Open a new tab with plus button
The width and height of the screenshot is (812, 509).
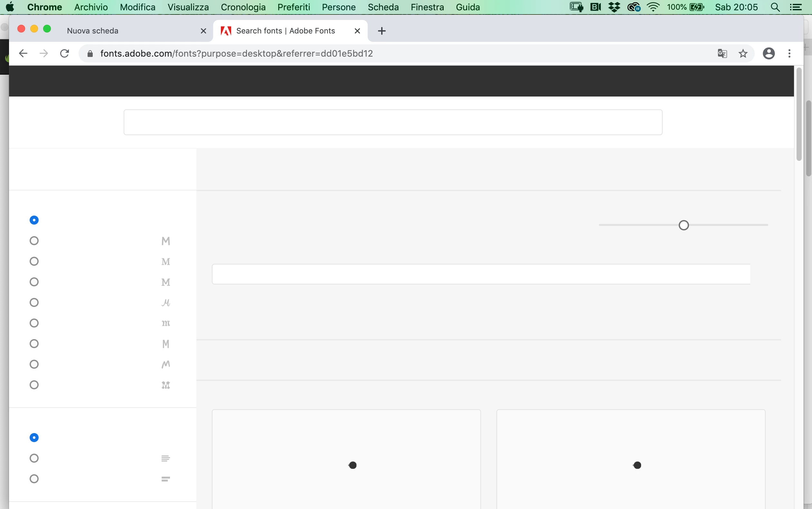382,31
